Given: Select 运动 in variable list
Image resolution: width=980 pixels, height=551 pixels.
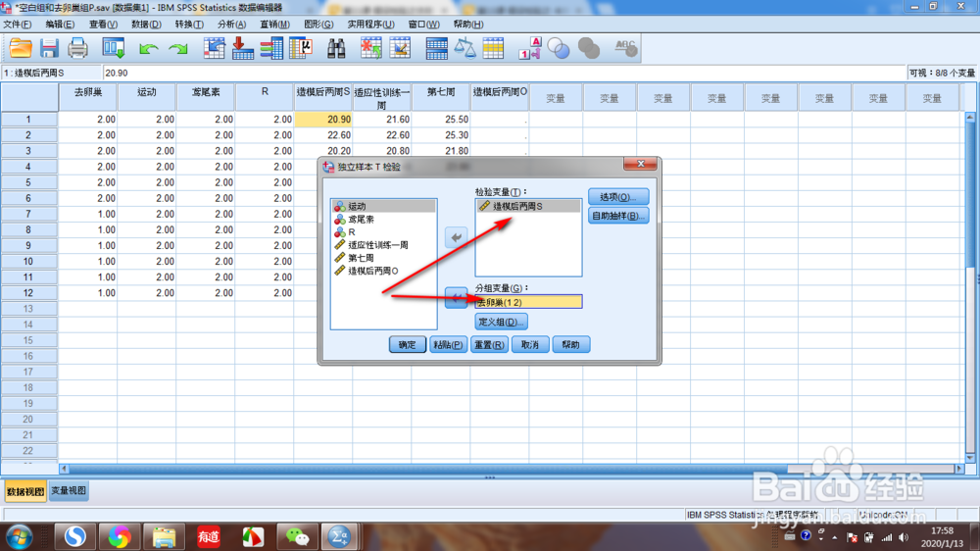Looking at the screenshot, I should [x=384, y=207].
